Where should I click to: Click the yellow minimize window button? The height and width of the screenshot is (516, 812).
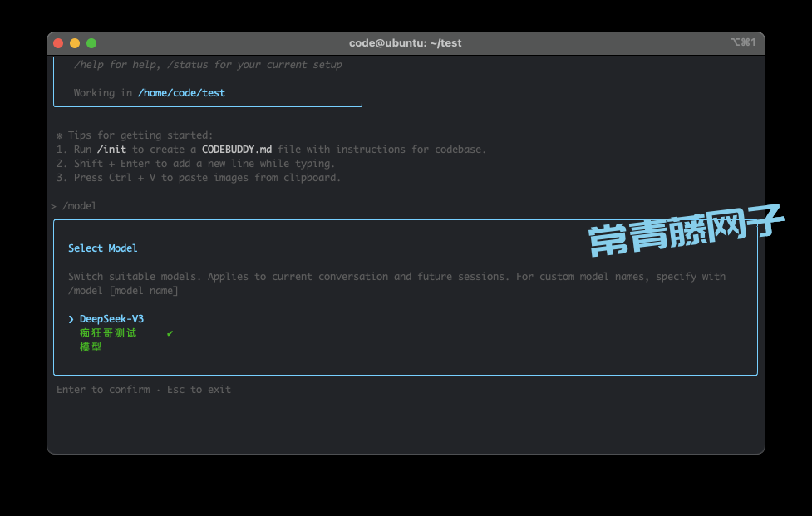pos(75,43)
